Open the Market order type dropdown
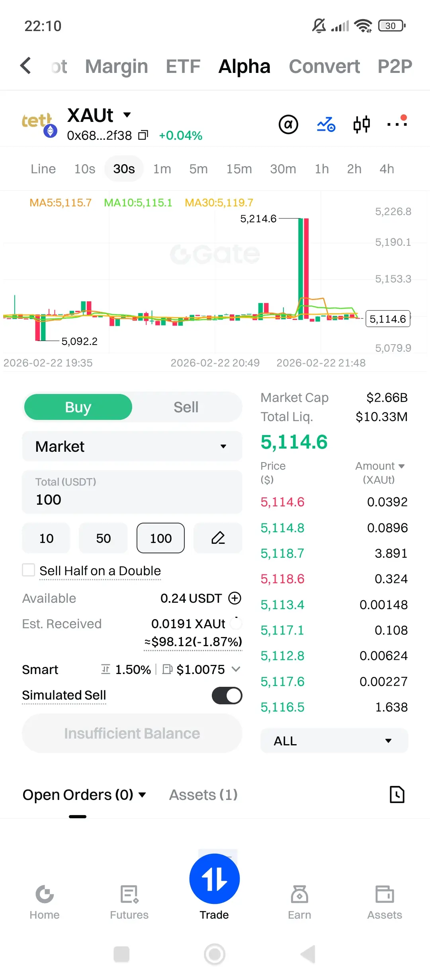 click(x=132, y=446)
